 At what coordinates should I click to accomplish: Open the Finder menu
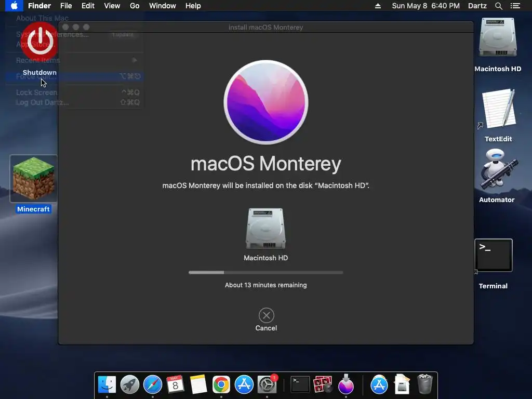pos(39,6)
